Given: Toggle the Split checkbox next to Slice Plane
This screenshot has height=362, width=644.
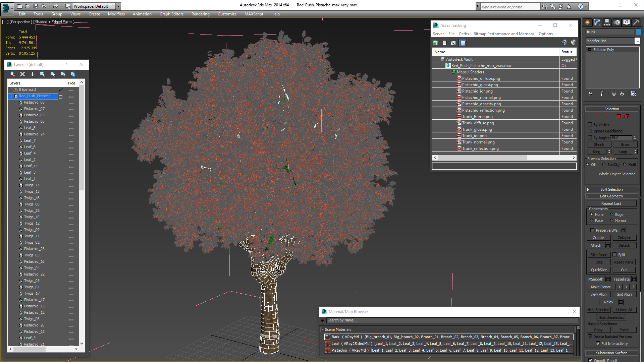Looking at the screenshot, I should tap(615, 255).
